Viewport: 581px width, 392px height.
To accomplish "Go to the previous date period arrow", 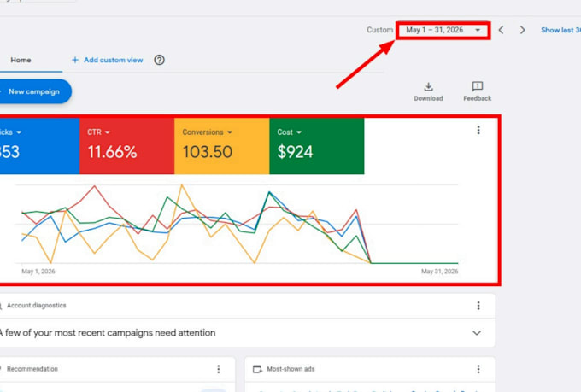I will point(501,30).
